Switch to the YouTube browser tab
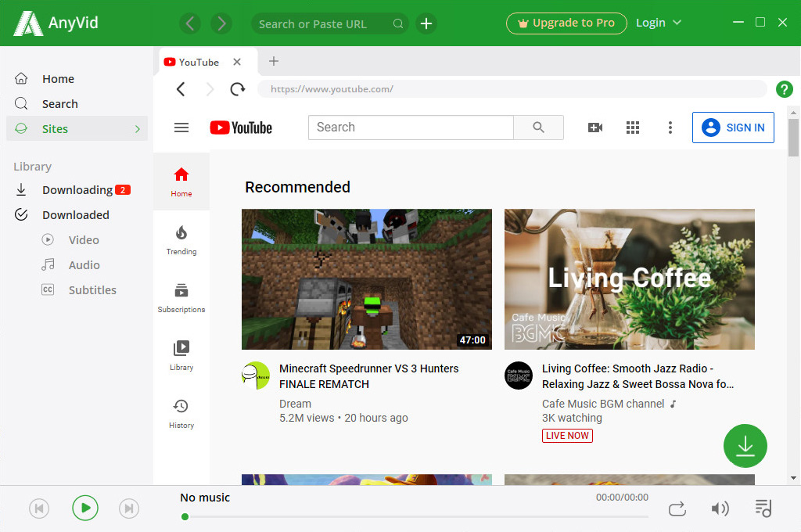The height and width of the screenshot is (532, 801). click(x=199, y=63)
